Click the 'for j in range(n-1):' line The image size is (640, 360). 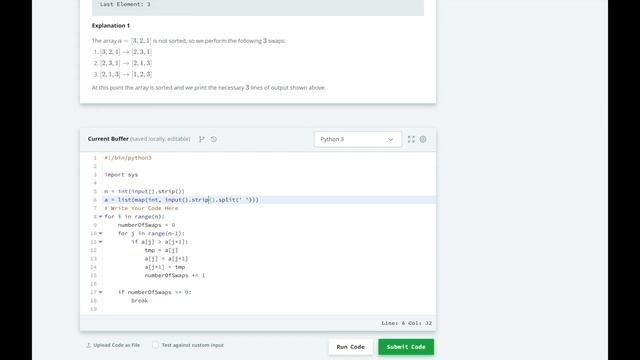(151, 233)
